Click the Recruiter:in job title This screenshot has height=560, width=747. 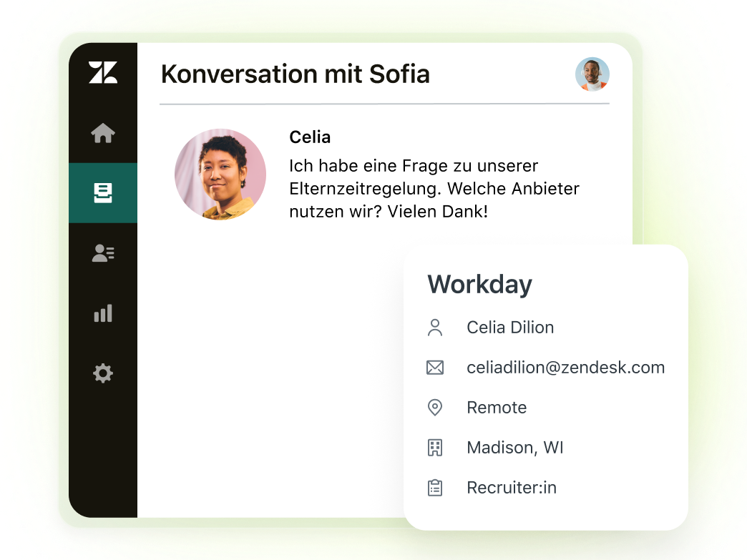point(512,488)
